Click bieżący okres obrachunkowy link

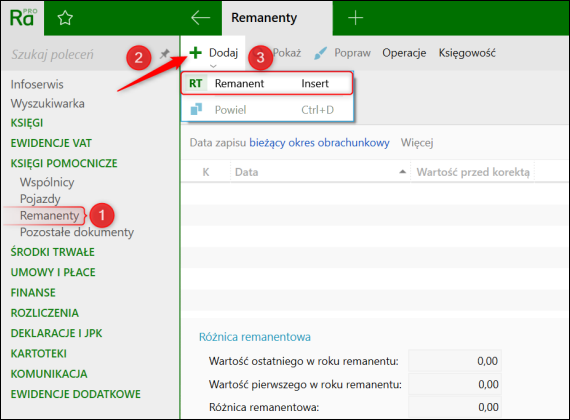pyautogui.click(x=319, y=143)
